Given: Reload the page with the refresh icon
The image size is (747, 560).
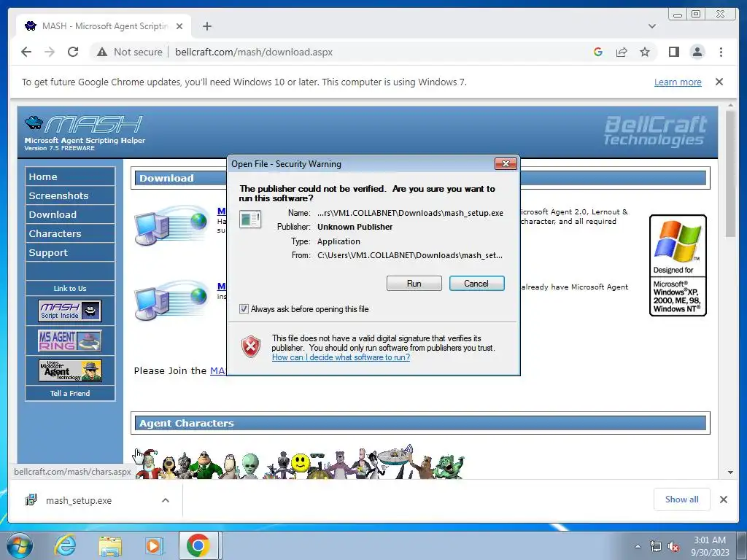Looking at the screenshot, I should click(x=73, y=52).
